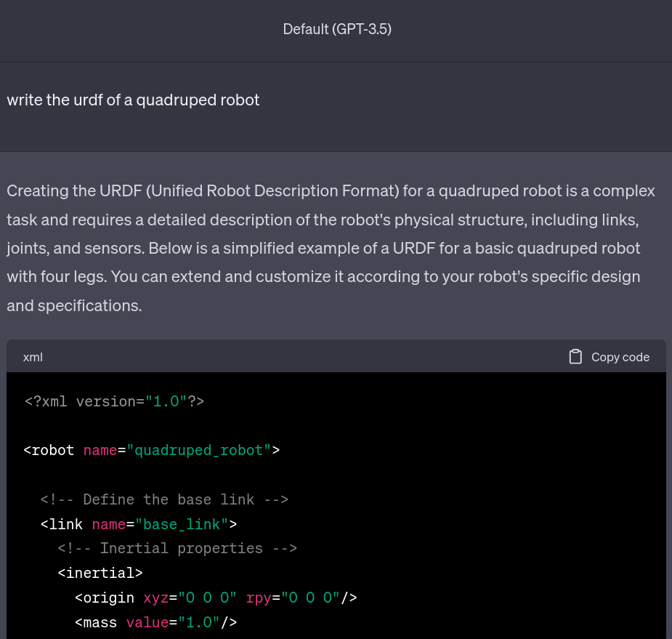Select the Default (GPT-3.5) model header
This screenshot has width=672, height=639.
(x=336, y=29)
